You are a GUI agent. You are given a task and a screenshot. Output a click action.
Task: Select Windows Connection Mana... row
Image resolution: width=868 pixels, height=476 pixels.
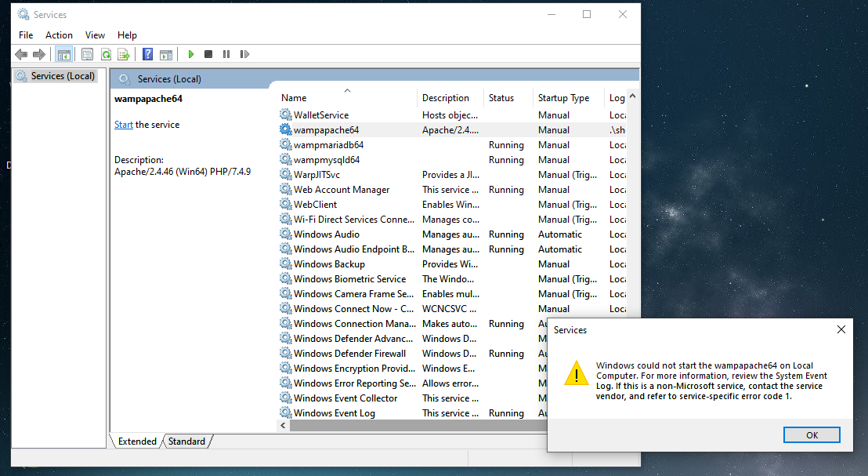pyautogui.click(x=412, y=324)
